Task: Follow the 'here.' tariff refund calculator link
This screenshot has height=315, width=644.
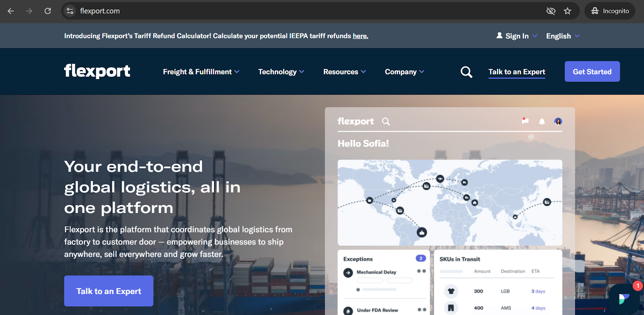Action: click(360, 36)
